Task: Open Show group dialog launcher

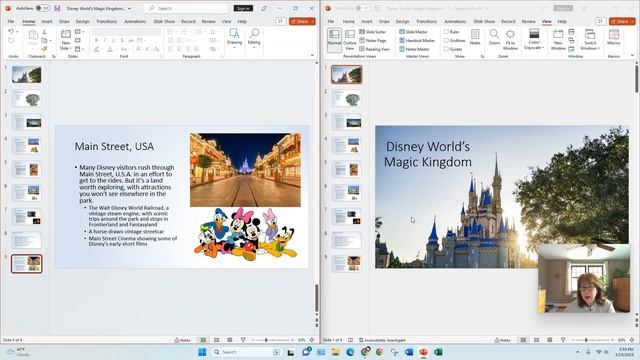Action: pyautogui.click(x=482, y=56)
